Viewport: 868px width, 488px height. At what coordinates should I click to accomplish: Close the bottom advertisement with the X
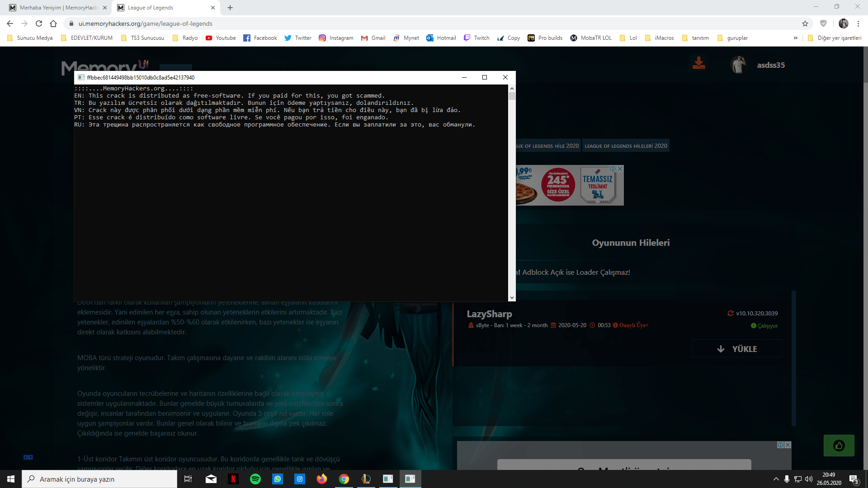788,445
